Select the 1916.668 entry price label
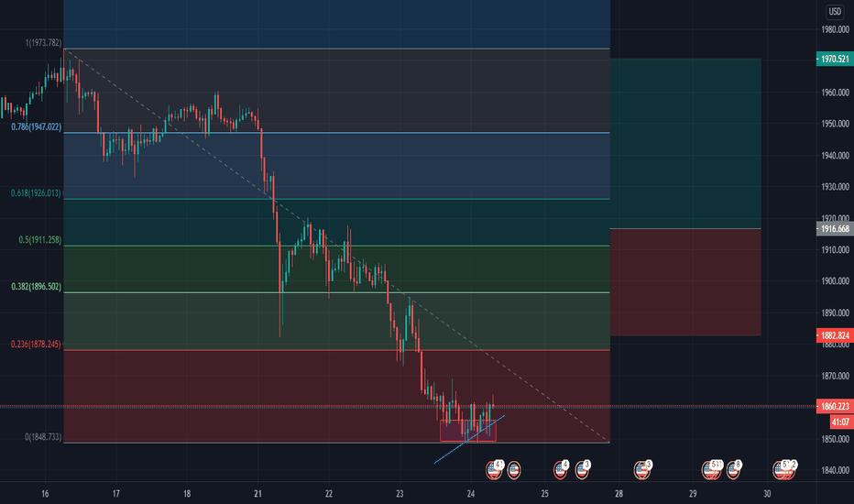This screenshot has height=504, width=854. coord(835,229)
